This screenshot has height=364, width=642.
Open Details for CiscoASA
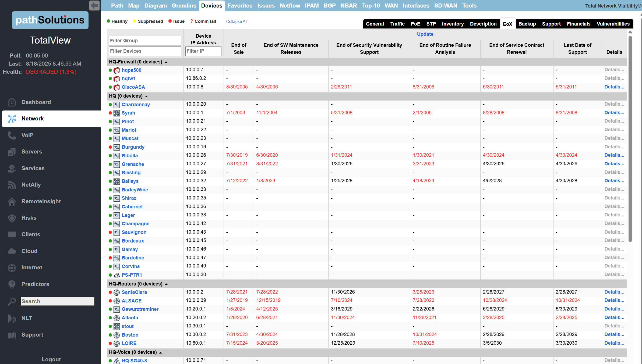(x=614, y=87)
